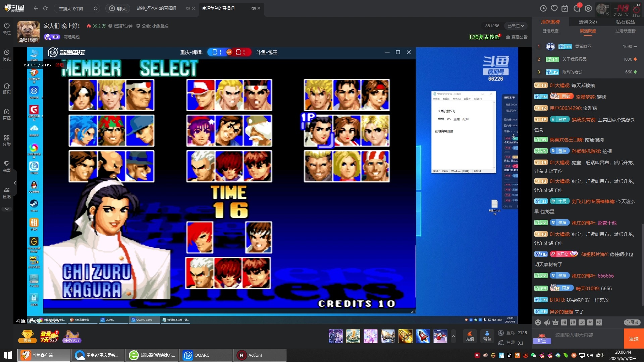Select the red airplane gift

click(440, 336)
